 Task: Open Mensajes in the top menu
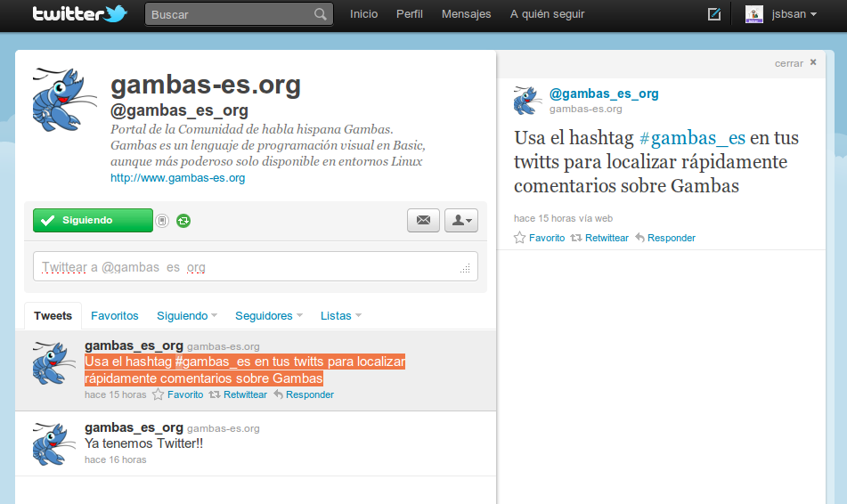(466, 14)
